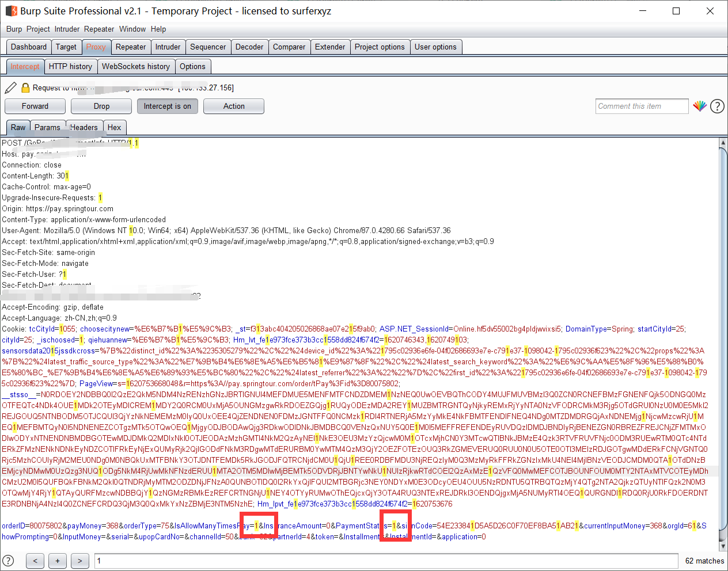
Task: Open the WebSockets history sub-tab
Action: [x=136, y=66]
